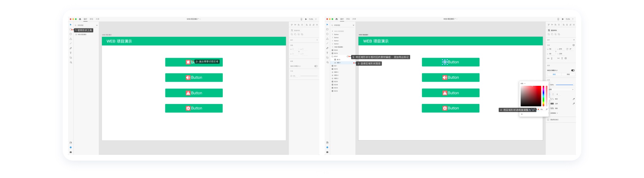The height and width of the screenshot is (178, 644).
Task: Switch to the Prototype tab in left window
Action: tap(91, 19)
